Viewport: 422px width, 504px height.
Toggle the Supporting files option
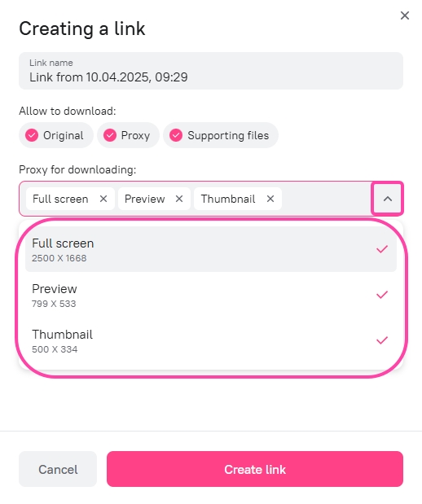pyautogui.click(x=220, y=135)
